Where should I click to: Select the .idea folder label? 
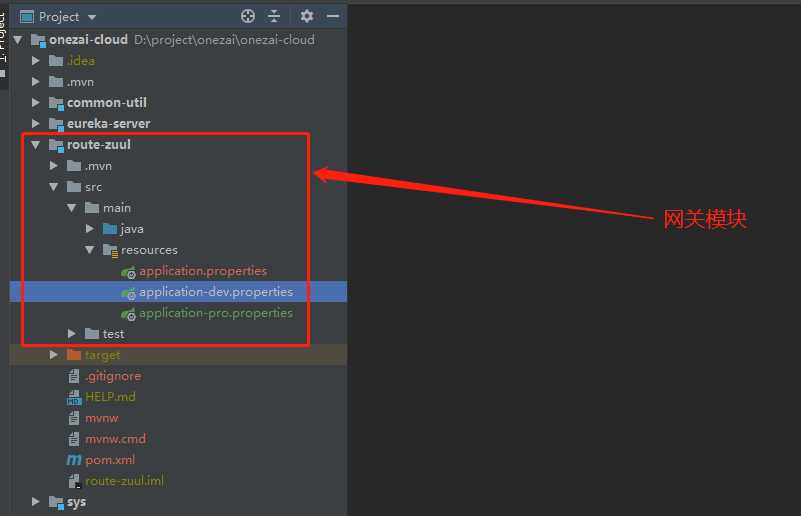tap(81, 61)
